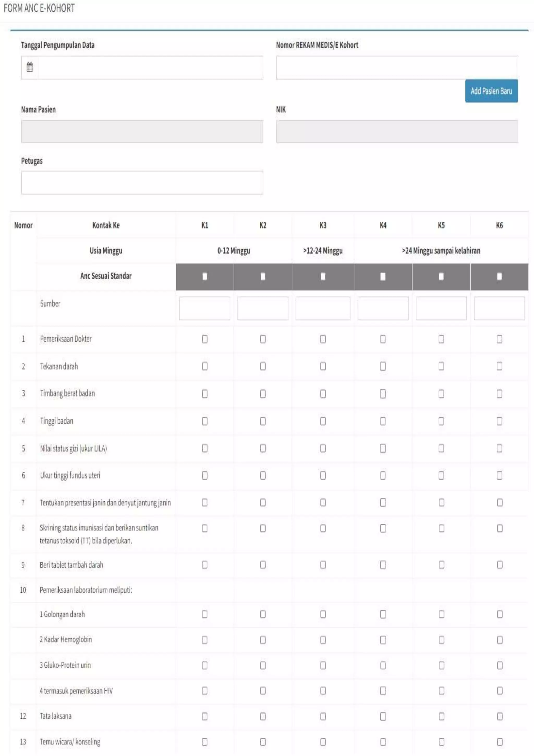Tick Nilai status gizi checkbox under K5
This screenshot has width=534, height=756.
click(441, 448)
